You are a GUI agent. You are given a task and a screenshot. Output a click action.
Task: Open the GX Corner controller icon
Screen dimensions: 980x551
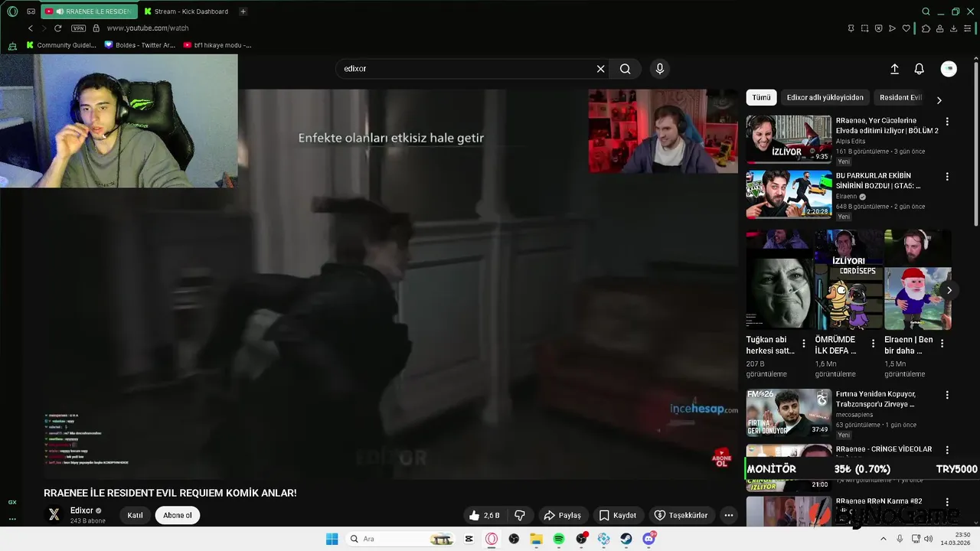[x=12, y=45]
